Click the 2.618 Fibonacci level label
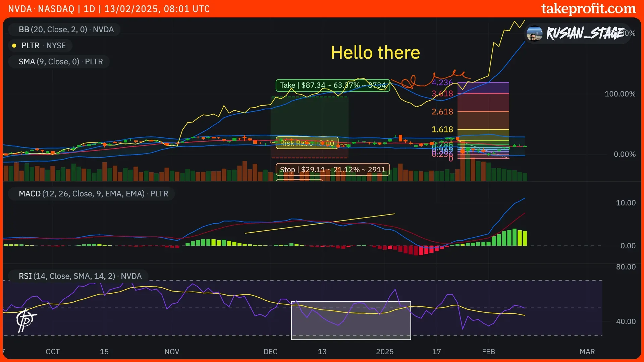Image resolution: width=644 pixels, height=362 pixels. [x=442, y=112]
